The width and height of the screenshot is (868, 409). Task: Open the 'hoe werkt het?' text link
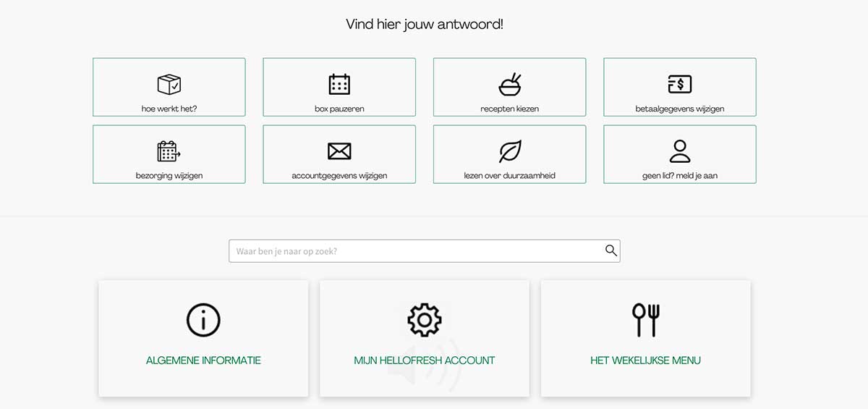pos(169,109)
